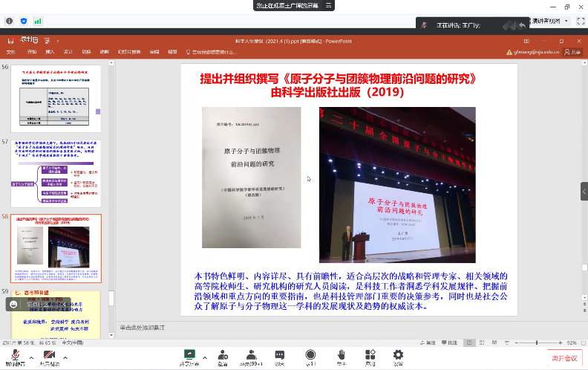
Task: Open meeting Settings gear icon
Action: click(x=398, y=356)
